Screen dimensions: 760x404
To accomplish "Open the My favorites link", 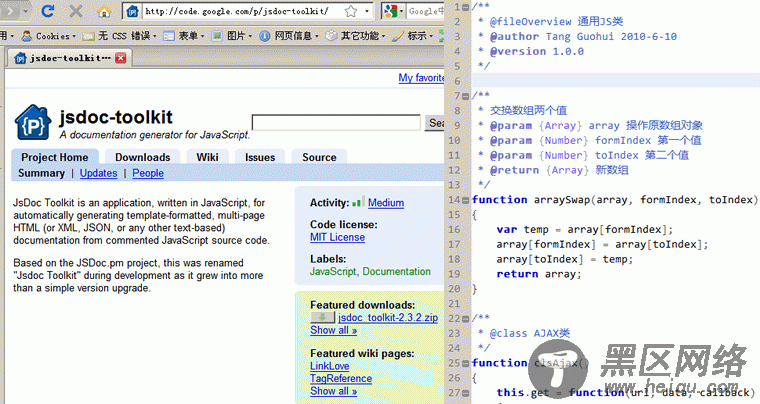I will pos(421,78).
